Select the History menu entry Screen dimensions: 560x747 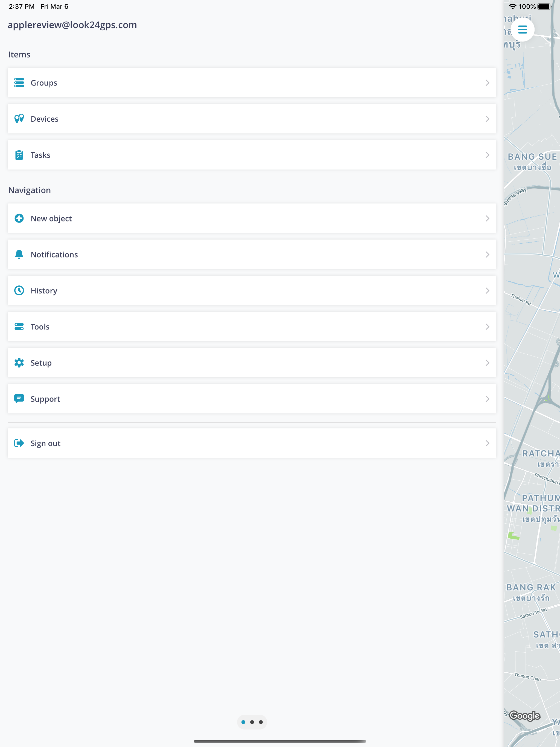click(x=252, y=291)
